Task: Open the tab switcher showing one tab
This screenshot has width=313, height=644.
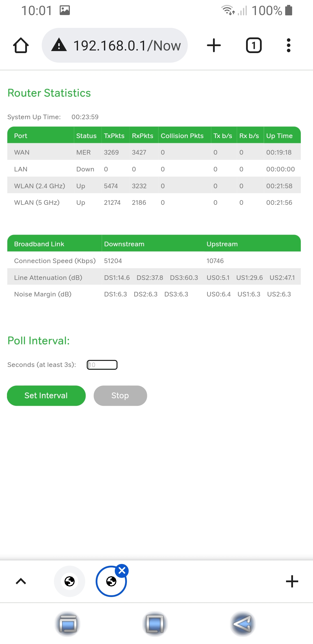Action: pos(253,45)
